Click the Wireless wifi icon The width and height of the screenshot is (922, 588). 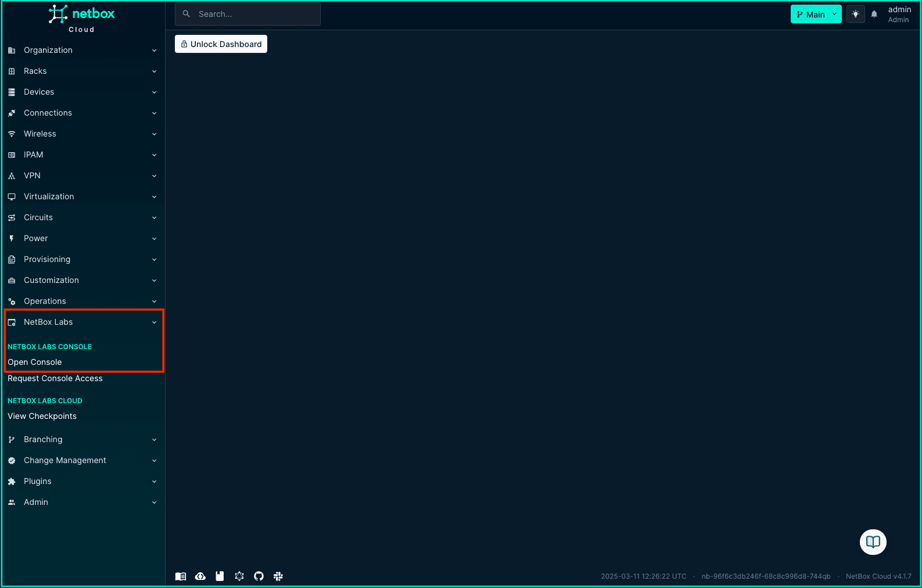tap(12, 134)
